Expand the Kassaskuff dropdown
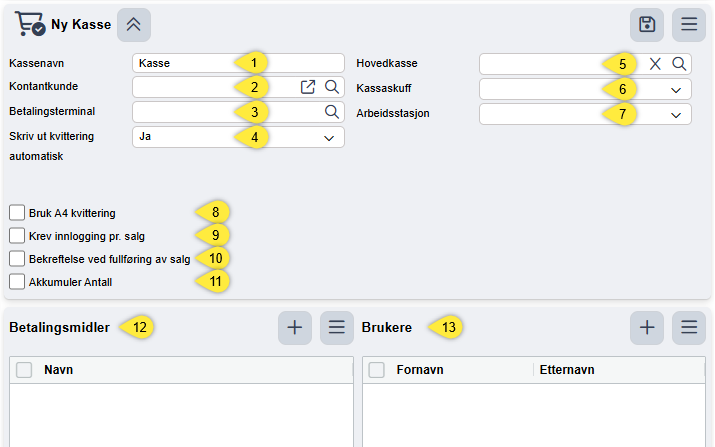Image resolution: width=715 pixels, height=447 pixels. click(x=585, y=89)
